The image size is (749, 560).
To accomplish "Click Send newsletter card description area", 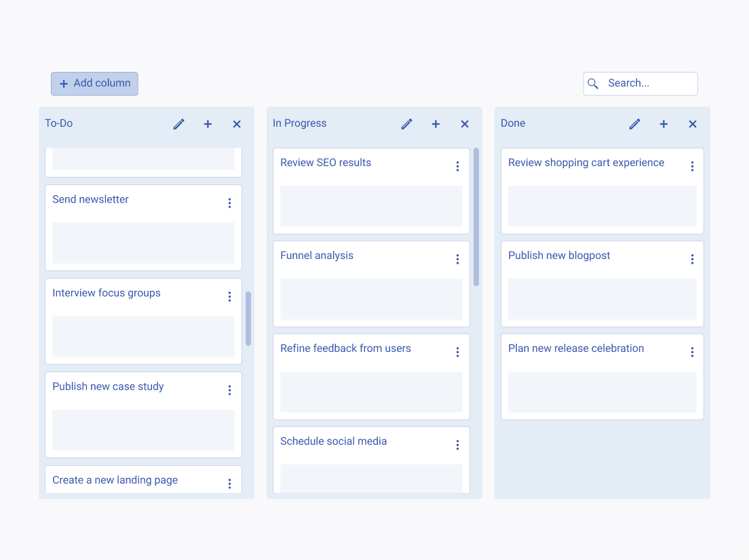I will [143, 243].
